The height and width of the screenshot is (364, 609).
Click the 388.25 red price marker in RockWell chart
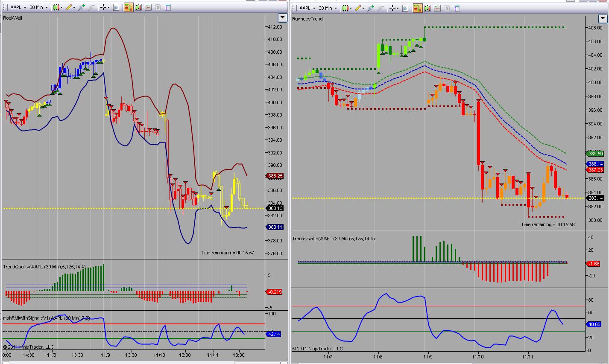tap(275, 176)
